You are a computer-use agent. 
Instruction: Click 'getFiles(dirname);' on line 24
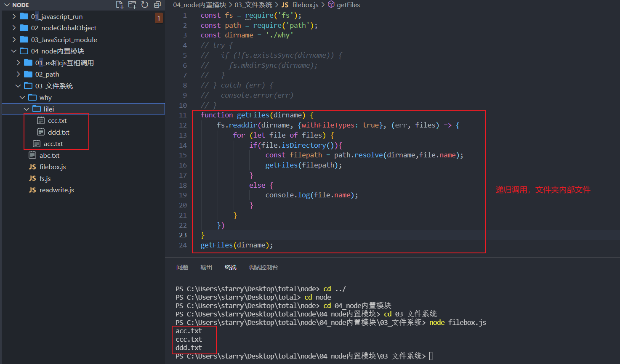pos(237,245)
